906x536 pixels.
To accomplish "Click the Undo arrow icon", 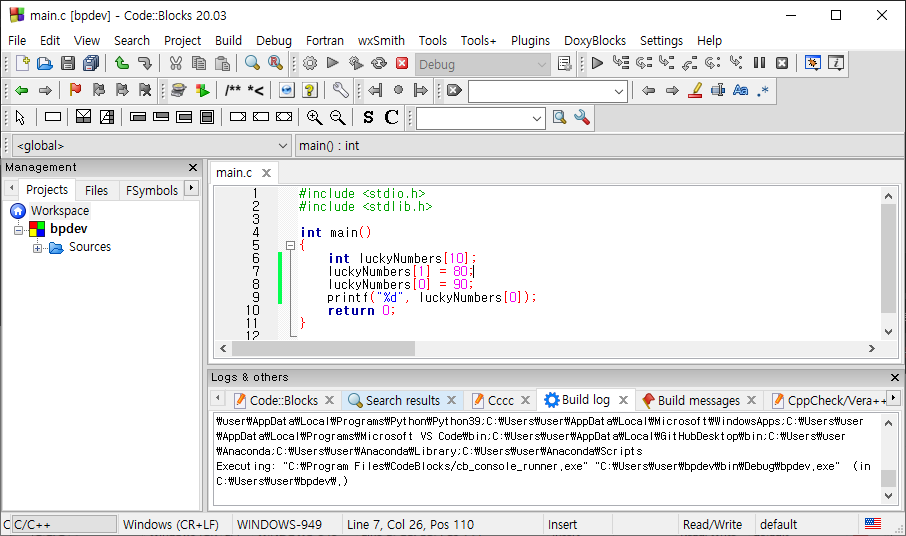I will 121,63.
